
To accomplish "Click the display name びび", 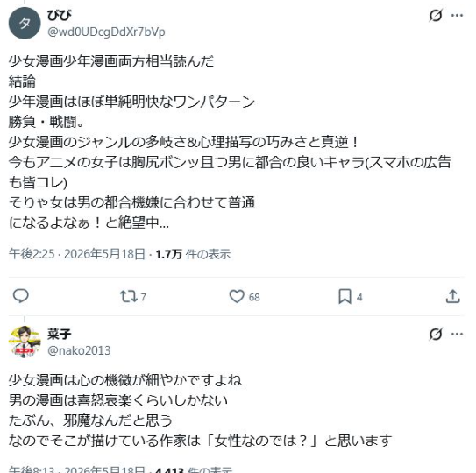I will click(x=60, y=16).
